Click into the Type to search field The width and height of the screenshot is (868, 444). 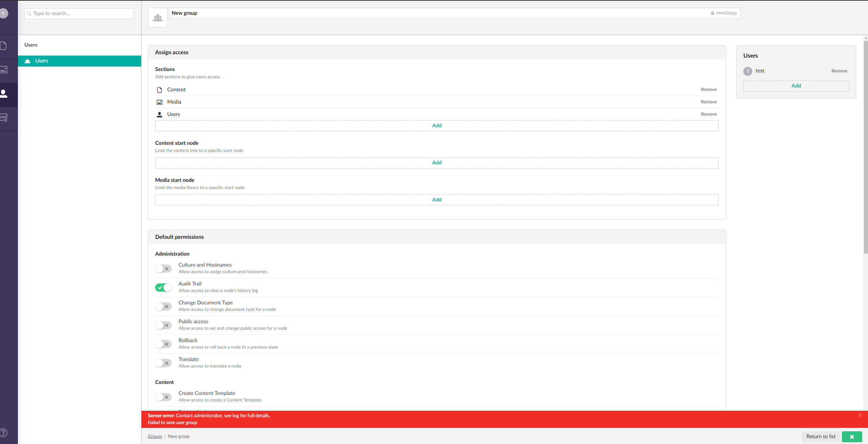[79, 13]
